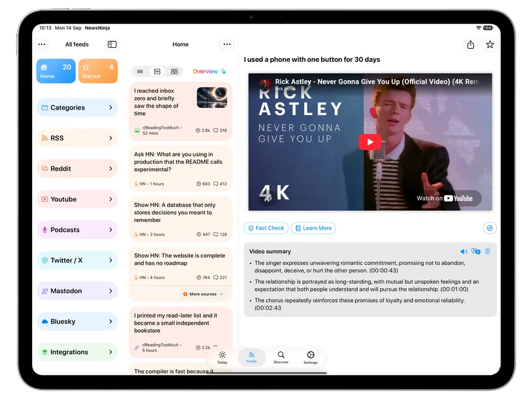The height and width of the screenshot is (399, 532).
Task: Expand the Podcasts section
Action: (77, 230)
